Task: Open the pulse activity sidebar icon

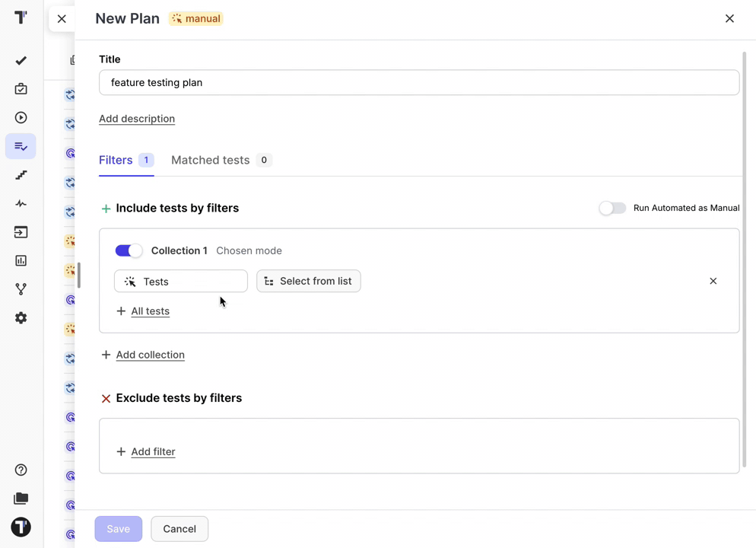Action: click(x=21, y=203)
